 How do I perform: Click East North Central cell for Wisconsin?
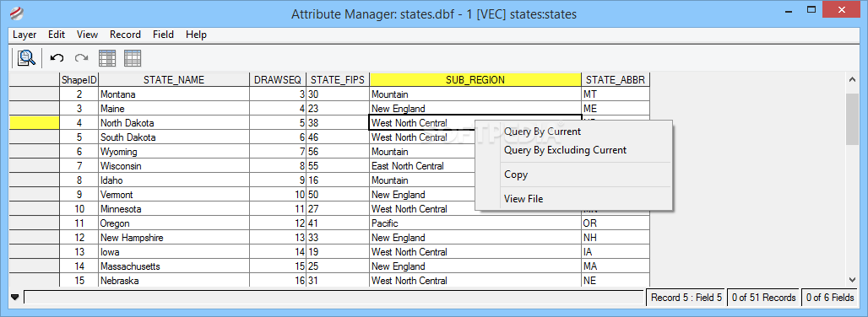point(422,166)
